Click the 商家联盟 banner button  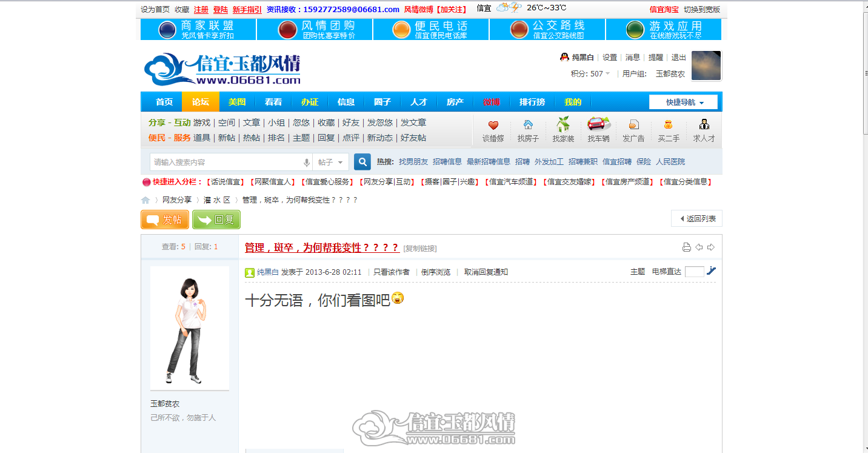coord(198,30)
